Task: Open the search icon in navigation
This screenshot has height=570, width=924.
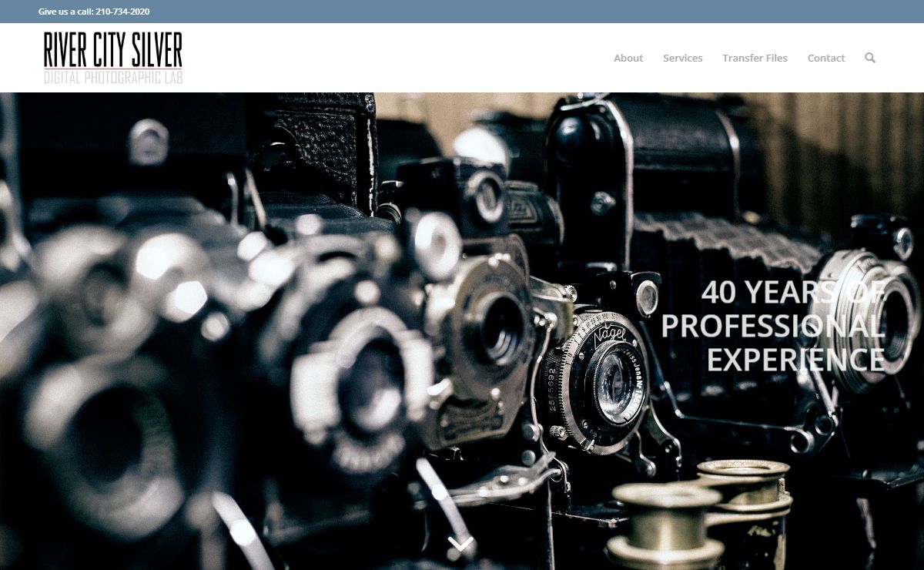Action: pyautogui.click(x=870, y=58)
